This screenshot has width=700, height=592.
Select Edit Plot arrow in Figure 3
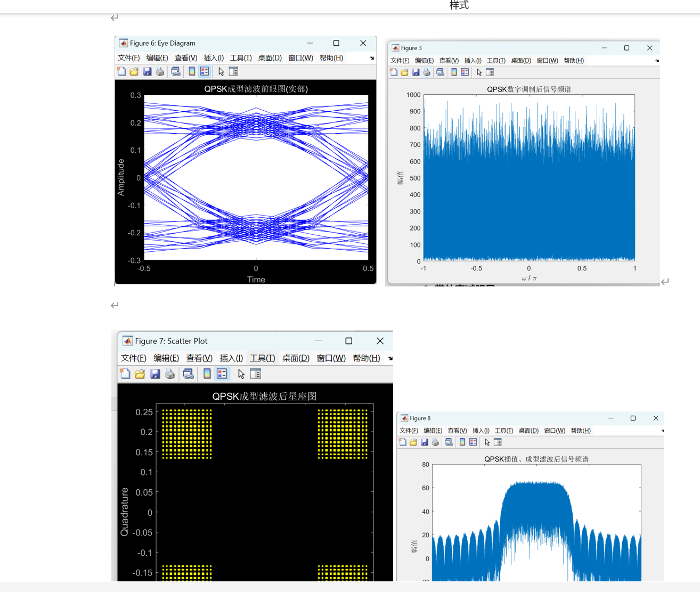(479, 72)
